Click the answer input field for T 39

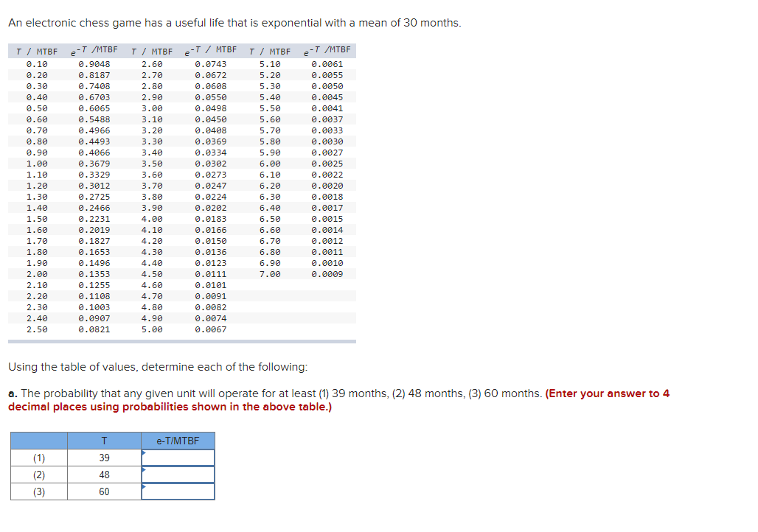(178, 458)
